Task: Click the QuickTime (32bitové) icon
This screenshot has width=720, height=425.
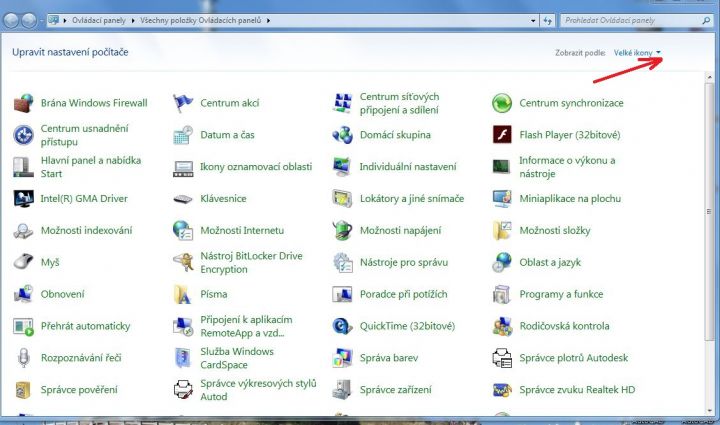Action: [x=343, y=326]
